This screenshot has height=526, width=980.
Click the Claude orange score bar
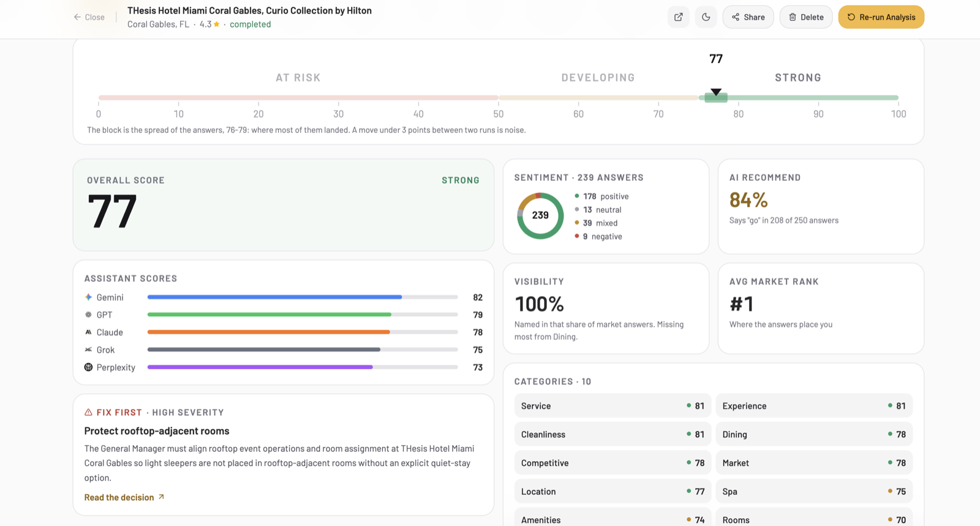[269, 332]
